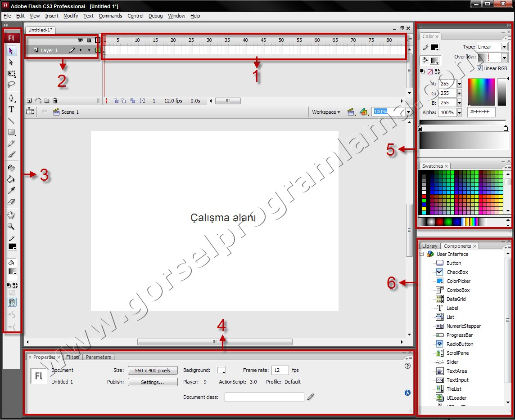Select the Eraser tool
Image resolution: width=515 pixels, height=420 pixels.
12,201
